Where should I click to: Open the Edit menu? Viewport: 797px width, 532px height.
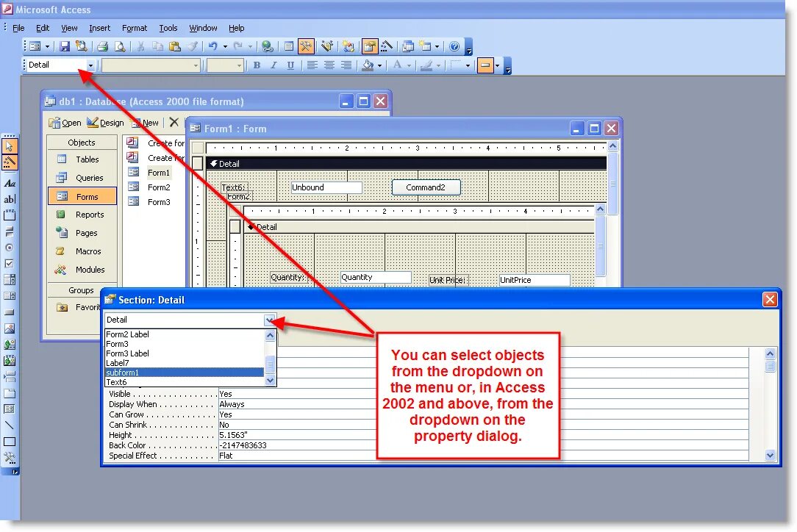43,28
